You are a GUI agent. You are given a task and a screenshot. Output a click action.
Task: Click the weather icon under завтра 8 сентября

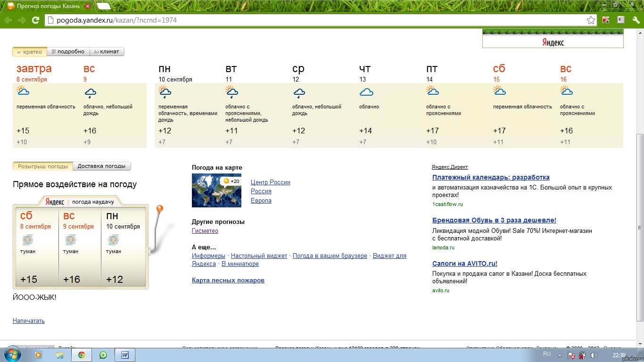click(x=23, y=91)
